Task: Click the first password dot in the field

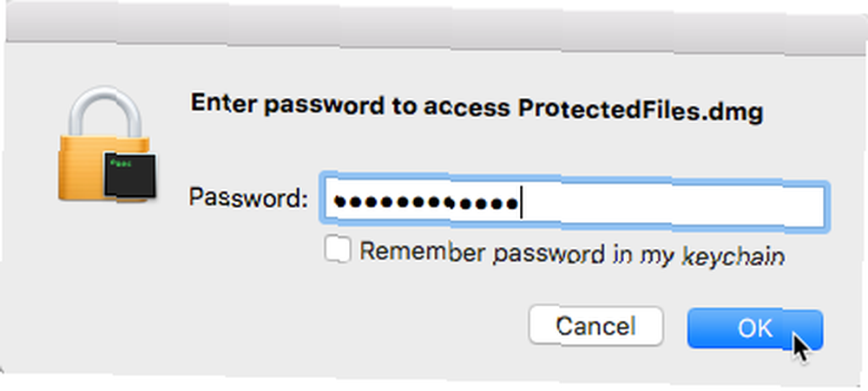Action: [x=340, y=202]
